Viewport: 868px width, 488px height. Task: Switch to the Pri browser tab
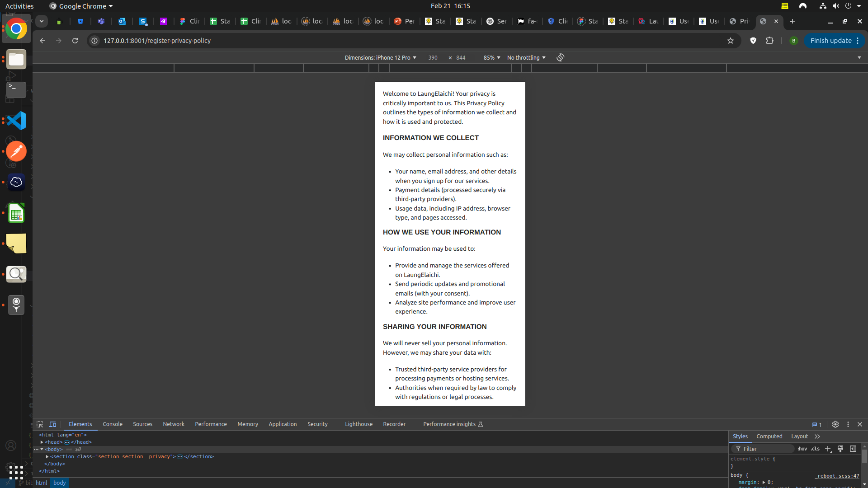pos(739,21)
